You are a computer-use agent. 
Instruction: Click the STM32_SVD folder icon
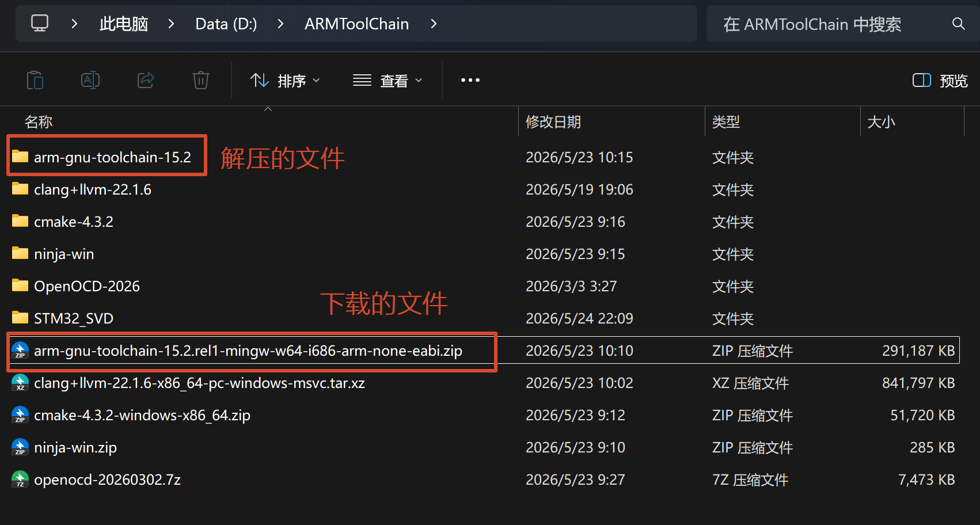[20, 318]
